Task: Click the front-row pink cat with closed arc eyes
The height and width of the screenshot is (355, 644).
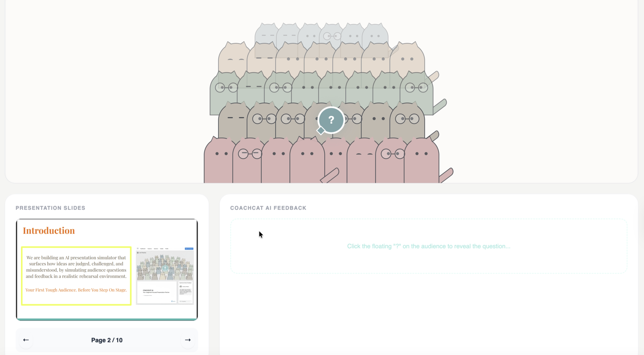Action: pos(362,160)
